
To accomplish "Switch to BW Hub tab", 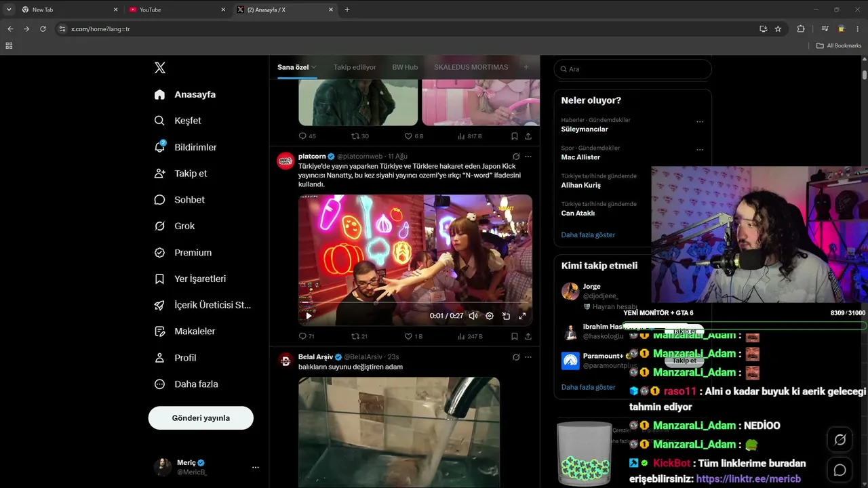I will [x=405, y=67].
